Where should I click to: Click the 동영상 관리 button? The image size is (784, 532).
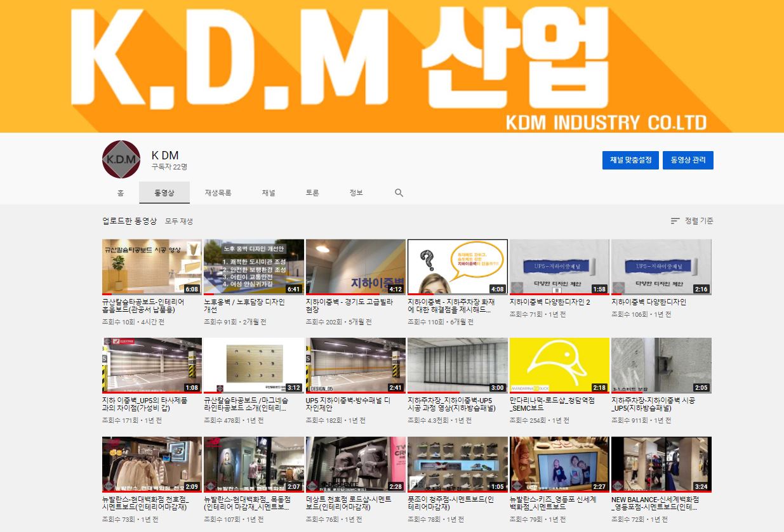[x=688, y=160]
